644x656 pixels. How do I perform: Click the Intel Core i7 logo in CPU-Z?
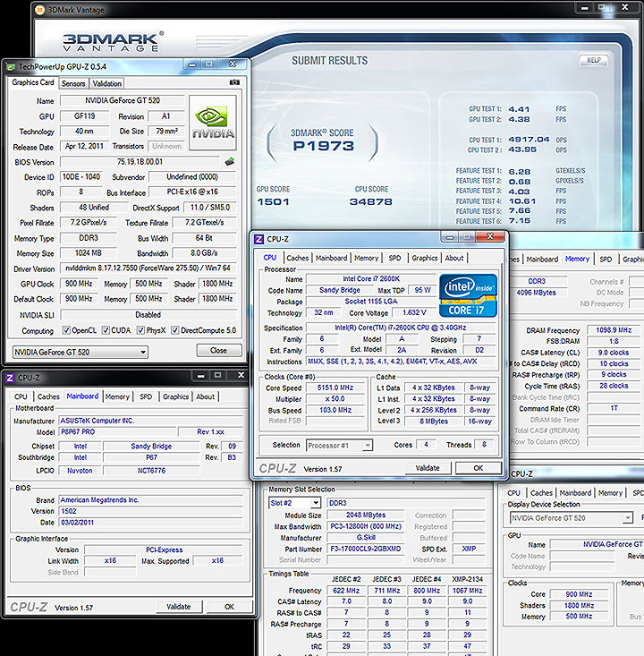[468, 295]
